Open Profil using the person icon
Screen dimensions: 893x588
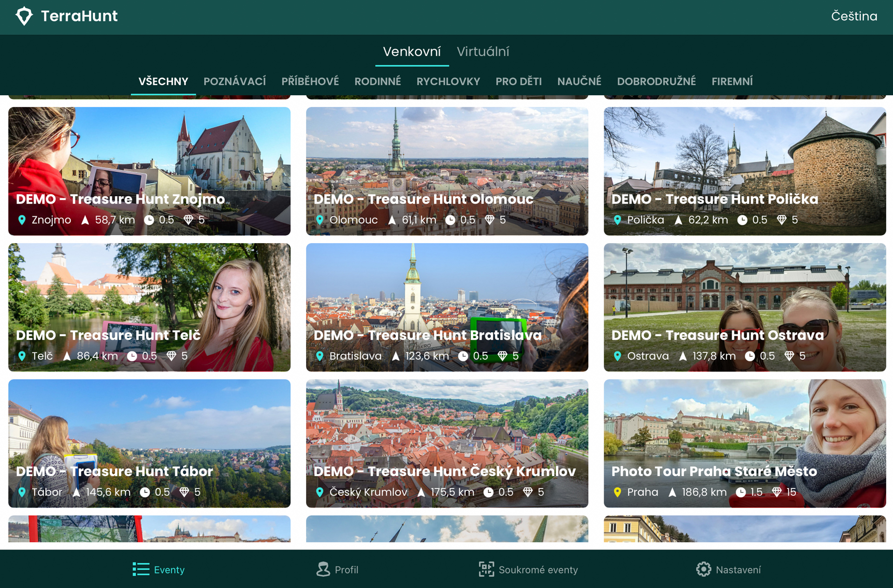323,569
